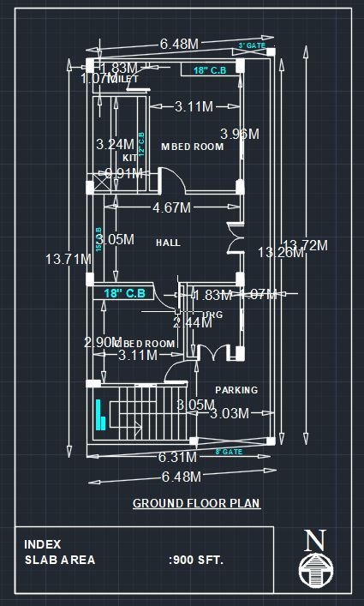Select the 3.24M kitchen dimension
The image size is (364, 606).
[115, 145]
